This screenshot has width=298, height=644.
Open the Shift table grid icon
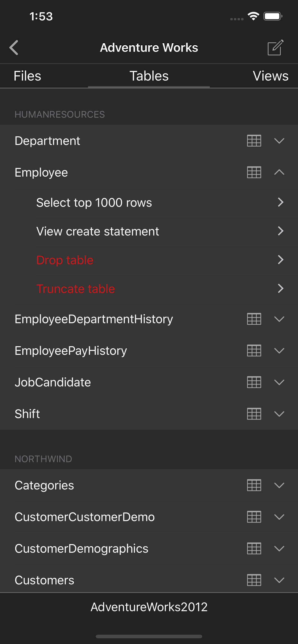pos(254,414)
